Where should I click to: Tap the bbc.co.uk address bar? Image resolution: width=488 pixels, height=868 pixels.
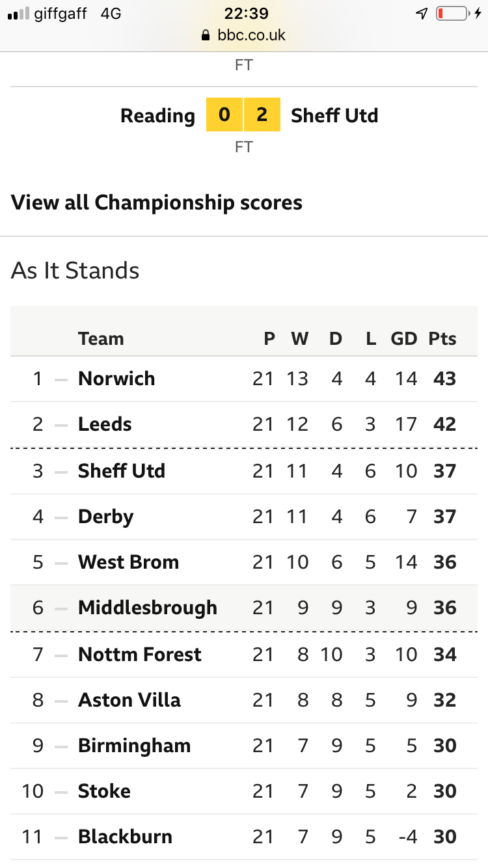pyautogui.click(x=244, y=35)
